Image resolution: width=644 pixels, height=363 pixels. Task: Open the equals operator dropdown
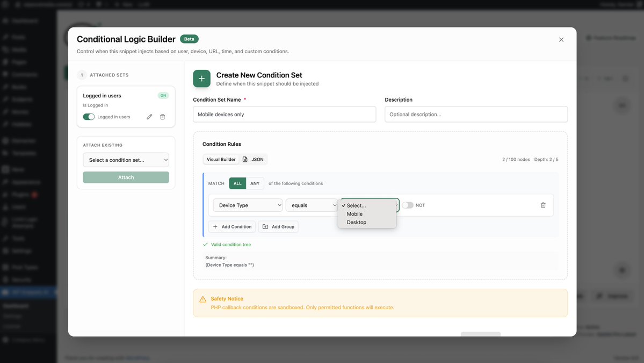312,205
